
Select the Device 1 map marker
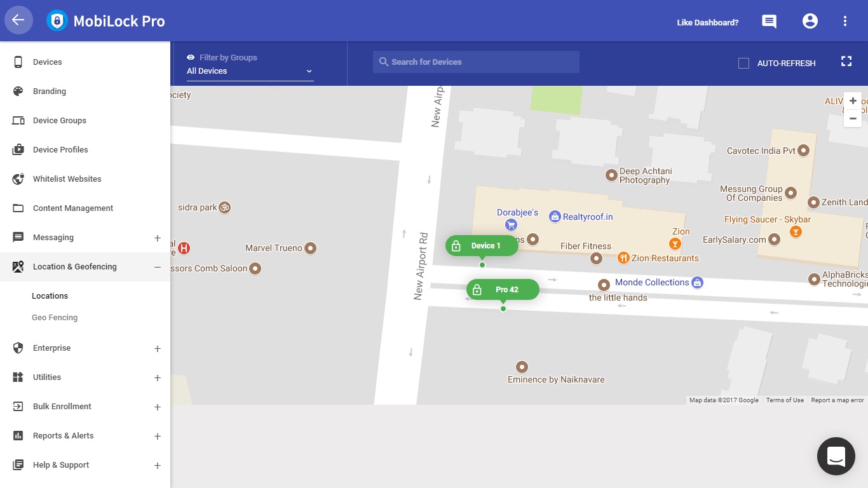click(482, 246)
